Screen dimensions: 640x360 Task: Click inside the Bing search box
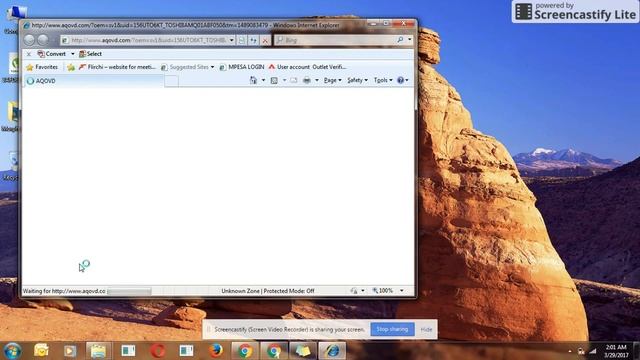coord(337,40)
